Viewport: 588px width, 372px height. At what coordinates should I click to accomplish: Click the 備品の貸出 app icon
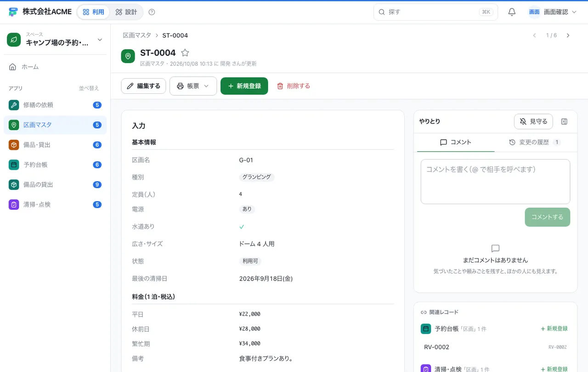click(x=14, y=184)
